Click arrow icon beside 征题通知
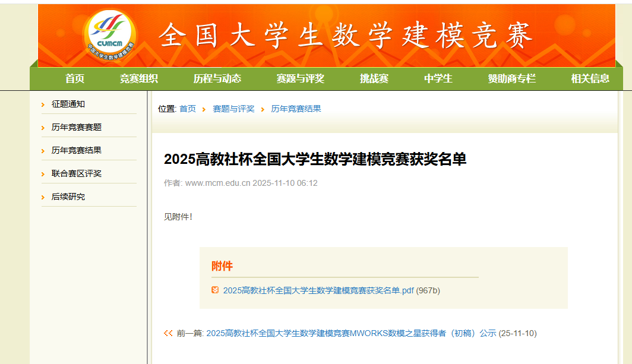 coord(43,105)
